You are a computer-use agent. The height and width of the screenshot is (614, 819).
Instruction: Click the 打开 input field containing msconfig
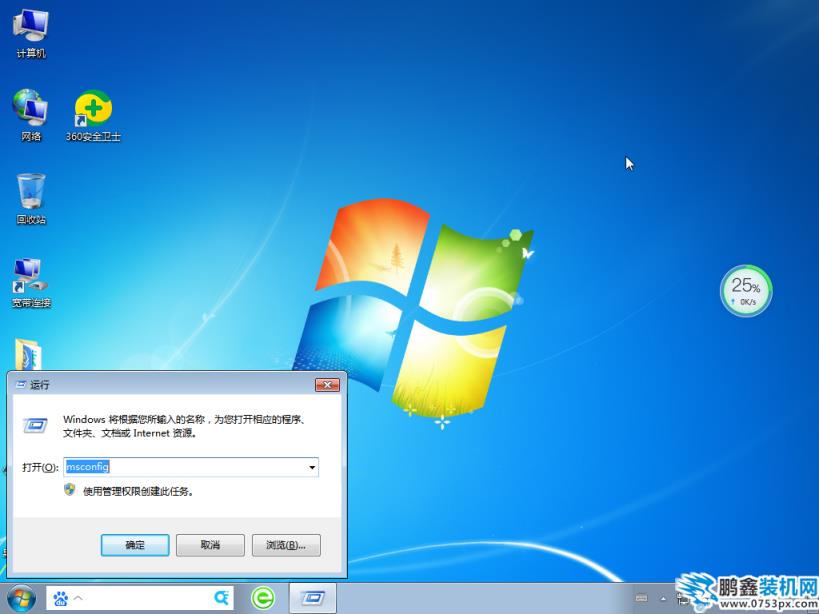point(191,467)
